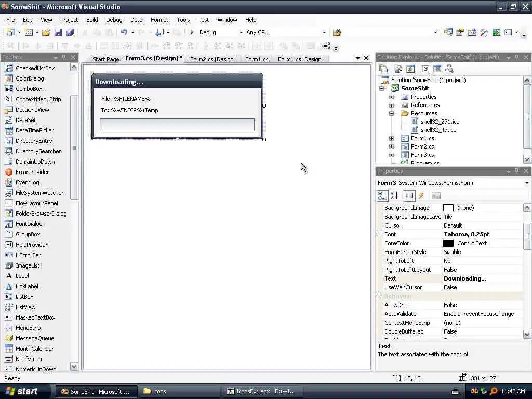Toggle auto-hide pin on Properties panel
This screenshot has height=399, width=532.
click(517, 170)
